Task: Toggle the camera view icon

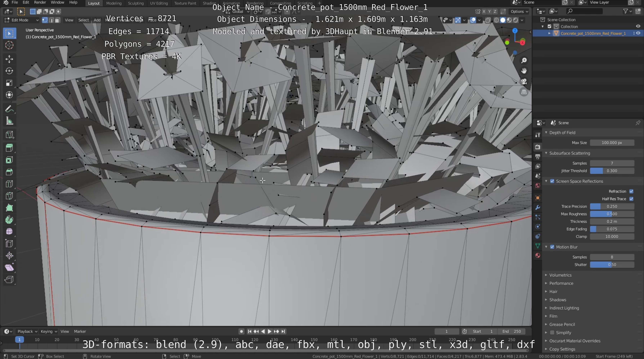Action: point(524,82)
